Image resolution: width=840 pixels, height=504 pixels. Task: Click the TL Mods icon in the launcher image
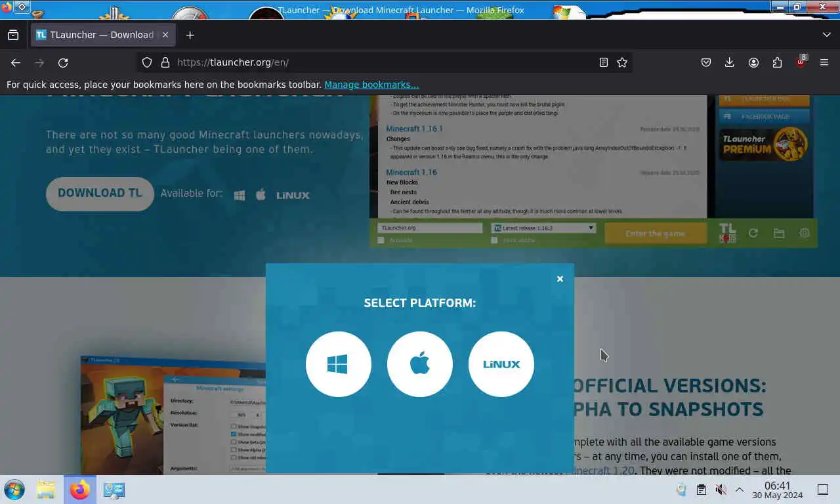coord(727,233)
